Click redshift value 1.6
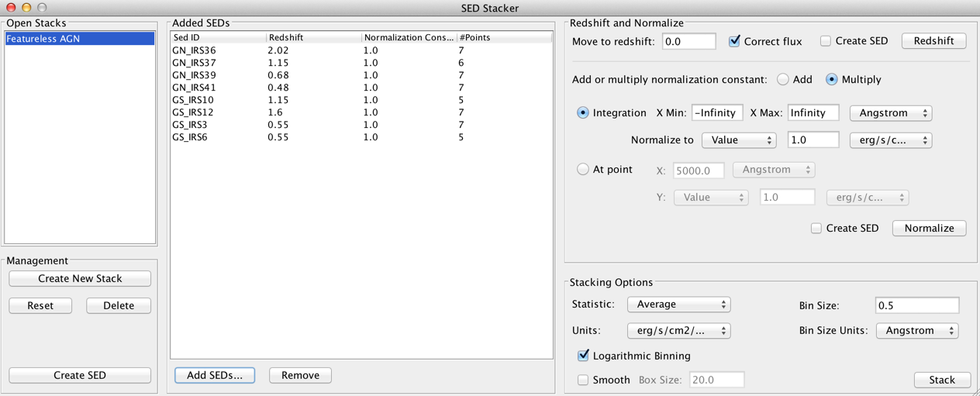Image resolution: width=980 pixels, height=396 pixels. tap(274, 112)
